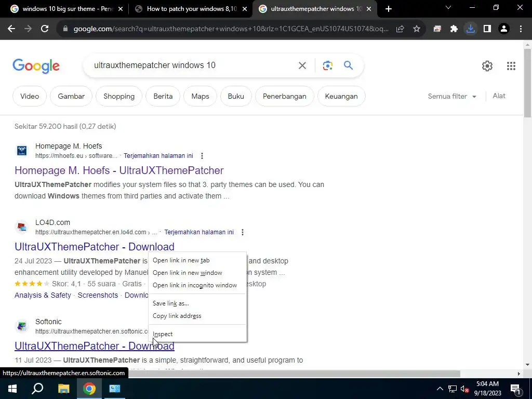
Task: Search by image with Google Lens
Action: [x=327, y=65]
